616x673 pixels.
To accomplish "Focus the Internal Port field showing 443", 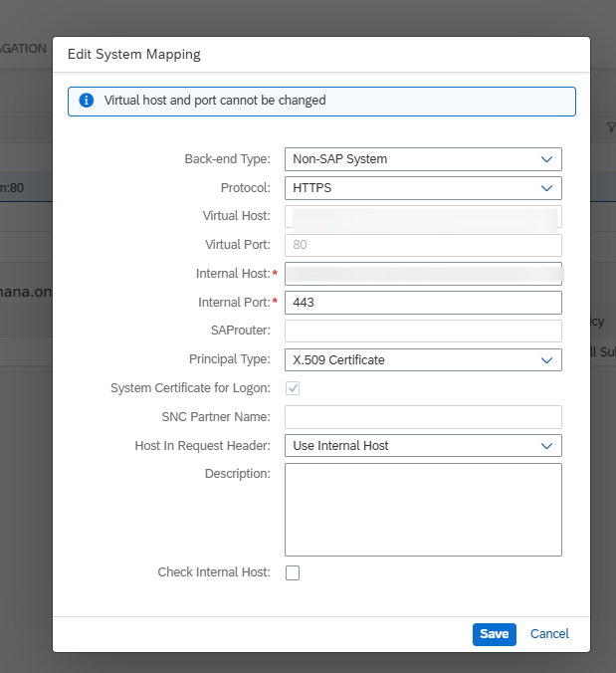I will point(423,303).
